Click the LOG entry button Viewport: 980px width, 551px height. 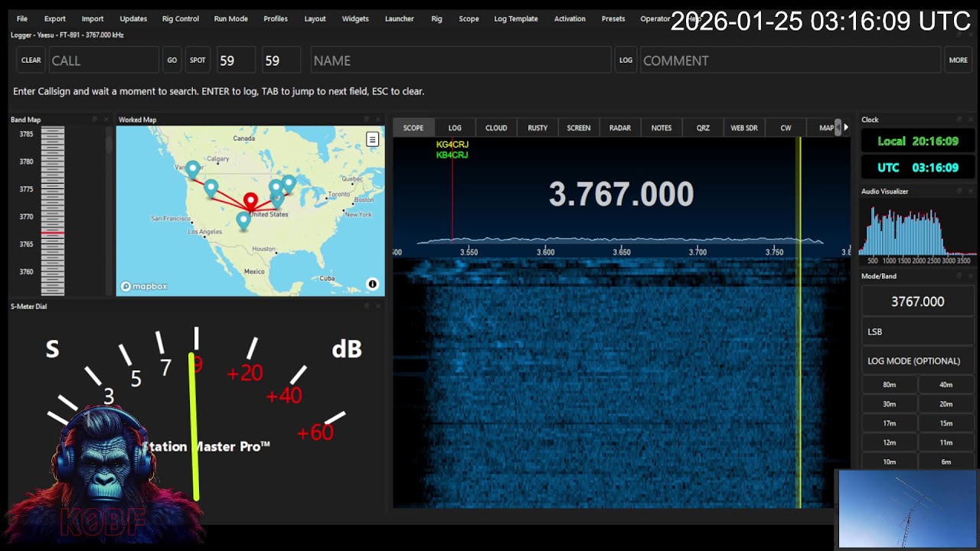pyautogui.click(x=626, y=60)
